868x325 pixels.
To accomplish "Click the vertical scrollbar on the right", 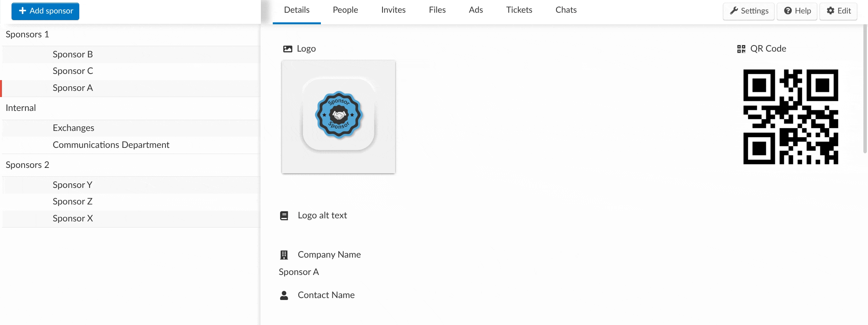I will click(x=865, y=89).
